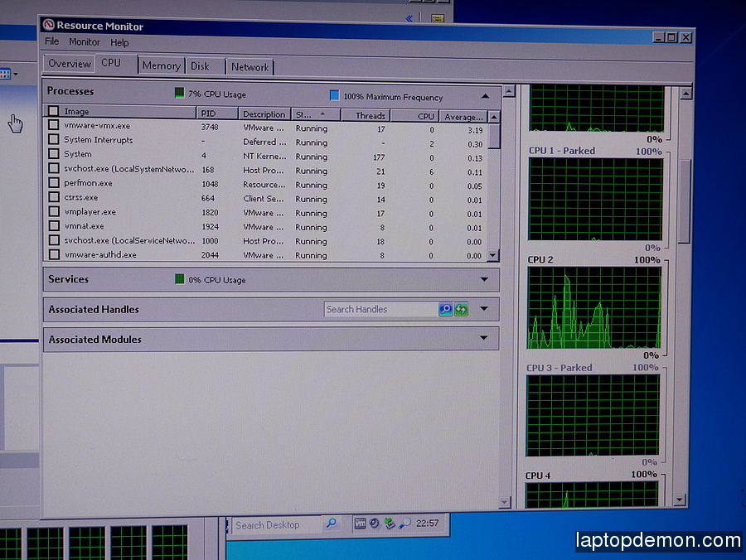Go to the Network tab

250,67
